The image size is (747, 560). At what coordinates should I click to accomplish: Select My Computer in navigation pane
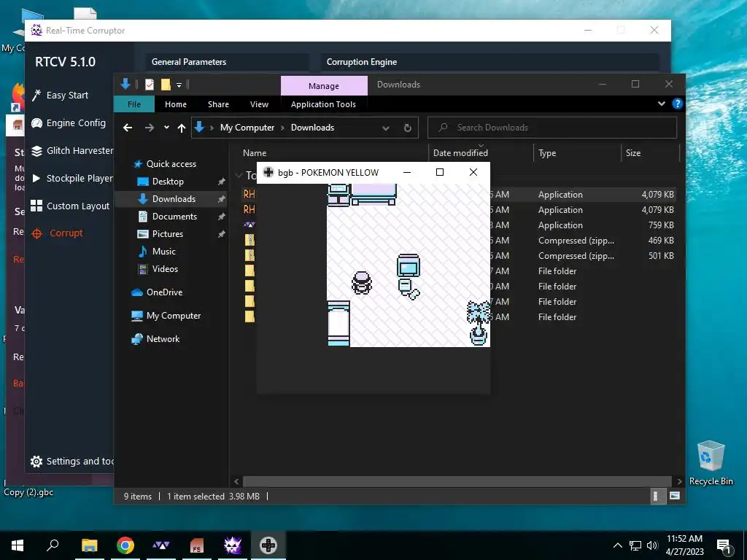pos(173,316)
